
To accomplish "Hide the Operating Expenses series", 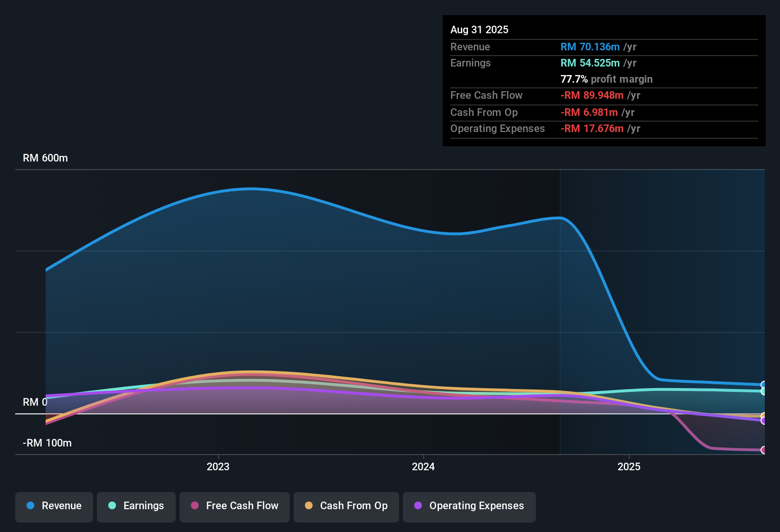I will click(x=469, y=506).
